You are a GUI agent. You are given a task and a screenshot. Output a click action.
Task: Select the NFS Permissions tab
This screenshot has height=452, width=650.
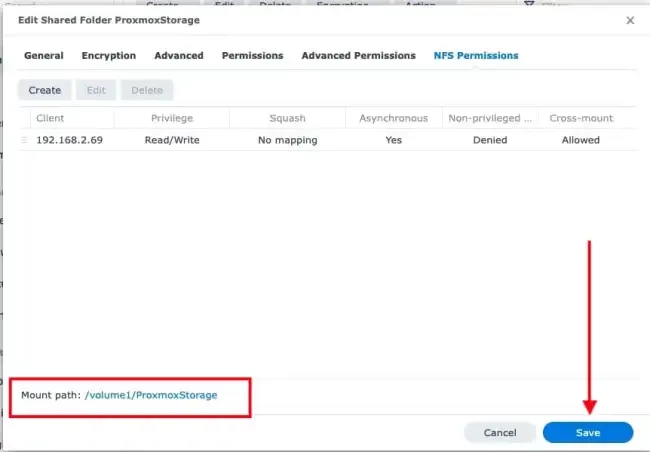pyautogui.click(x=476, y=56)
